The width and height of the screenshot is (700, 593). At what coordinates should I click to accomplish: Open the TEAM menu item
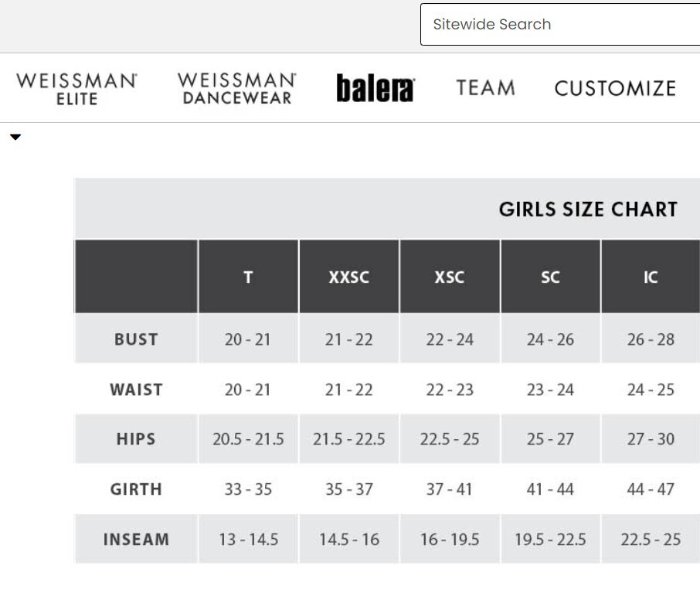point(485,88)
